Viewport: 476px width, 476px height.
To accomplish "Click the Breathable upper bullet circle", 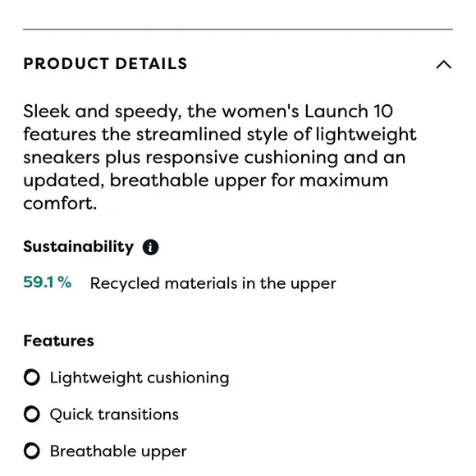I will coord(32,451).
